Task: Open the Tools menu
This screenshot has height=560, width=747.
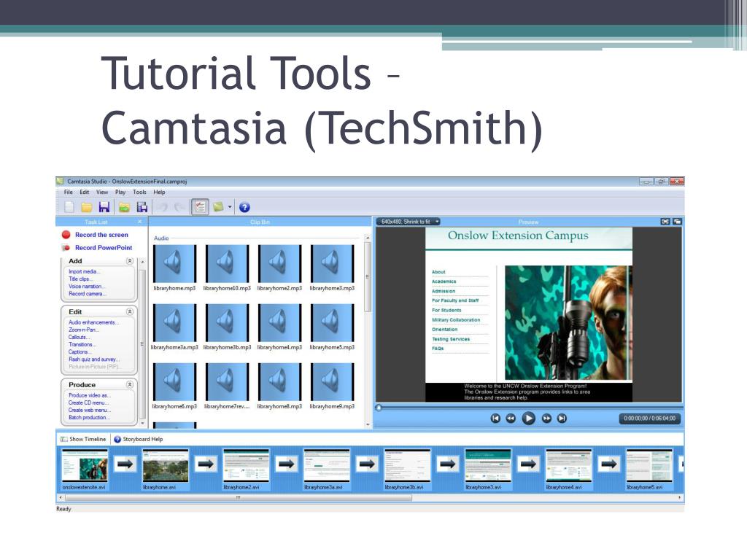Action: (139, 192)
